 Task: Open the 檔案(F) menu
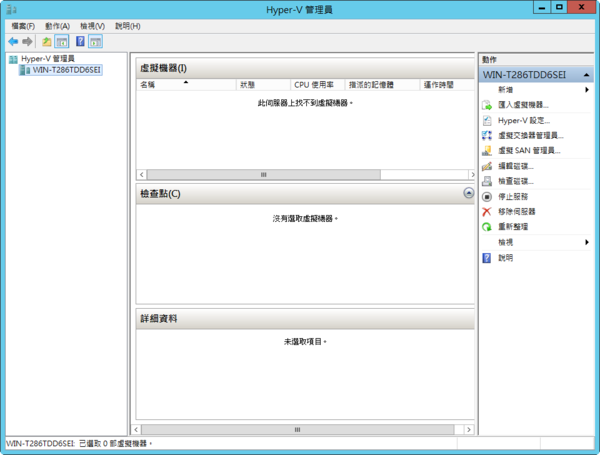coord(23,26)
